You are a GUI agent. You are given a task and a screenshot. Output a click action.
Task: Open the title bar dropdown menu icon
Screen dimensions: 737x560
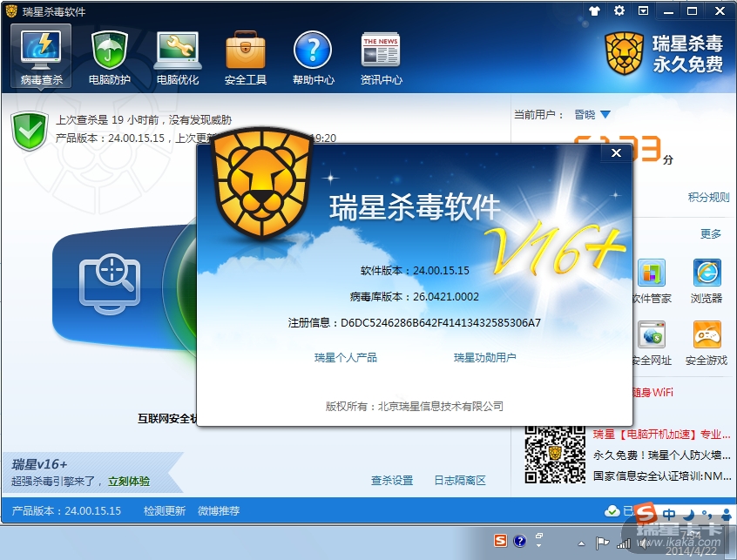(x=643, y=10)
